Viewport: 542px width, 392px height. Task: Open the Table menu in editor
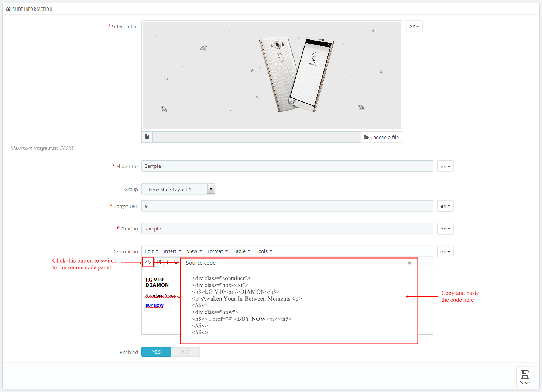click(x=241, y=251)
